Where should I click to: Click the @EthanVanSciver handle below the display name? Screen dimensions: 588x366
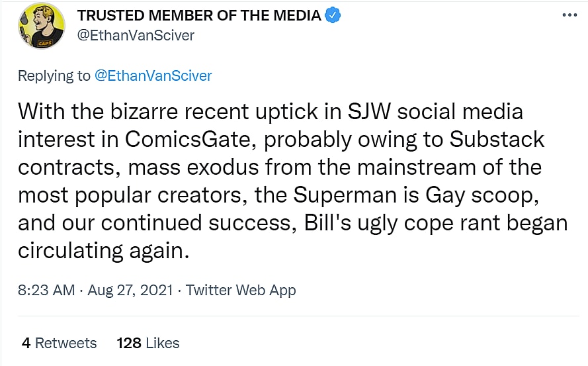click(136, 35)
